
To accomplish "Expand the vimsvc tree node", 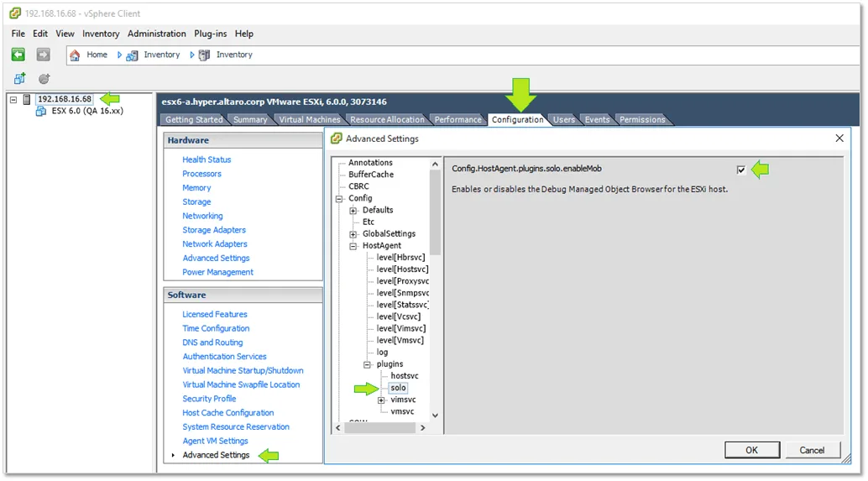I will coord(381,400).
